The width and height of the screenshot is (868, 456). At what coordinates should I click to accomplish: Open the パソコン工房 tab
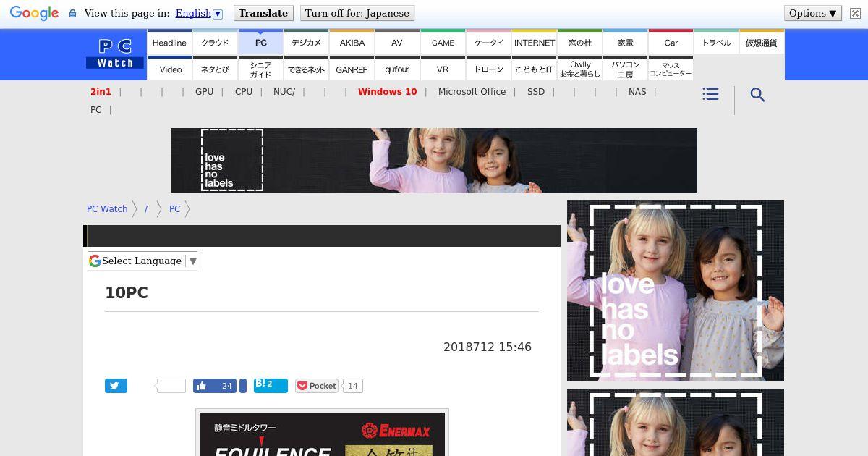(x=625, y=69)
